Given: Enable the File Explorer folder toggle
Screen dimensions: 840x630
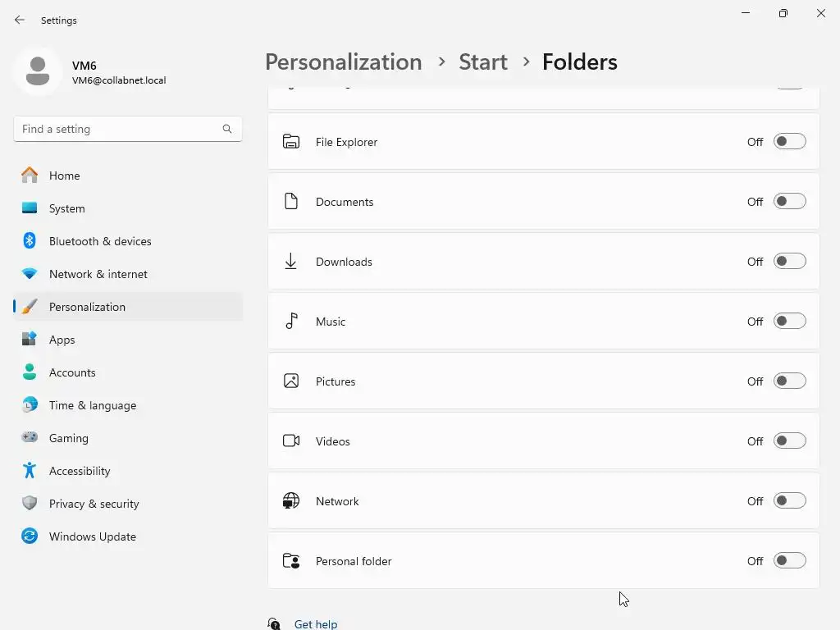Looking at the screenshot, I should pos(789,142).
